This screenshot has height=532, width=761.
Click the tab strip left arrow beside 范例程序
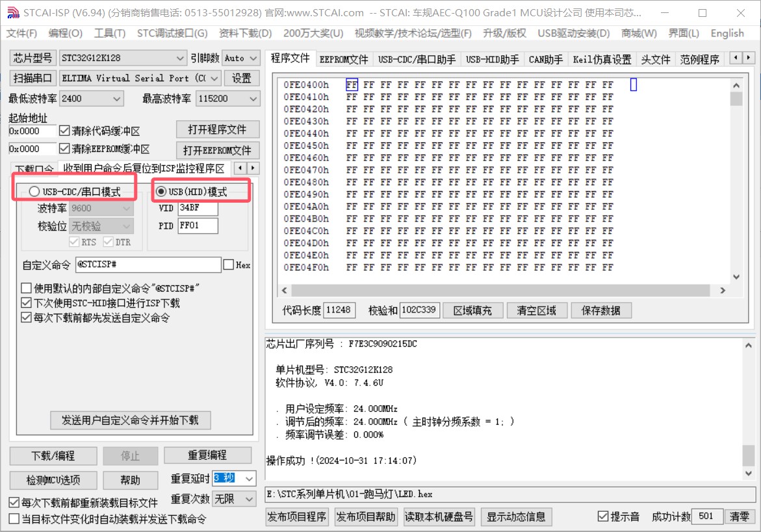tap(737, 58)
